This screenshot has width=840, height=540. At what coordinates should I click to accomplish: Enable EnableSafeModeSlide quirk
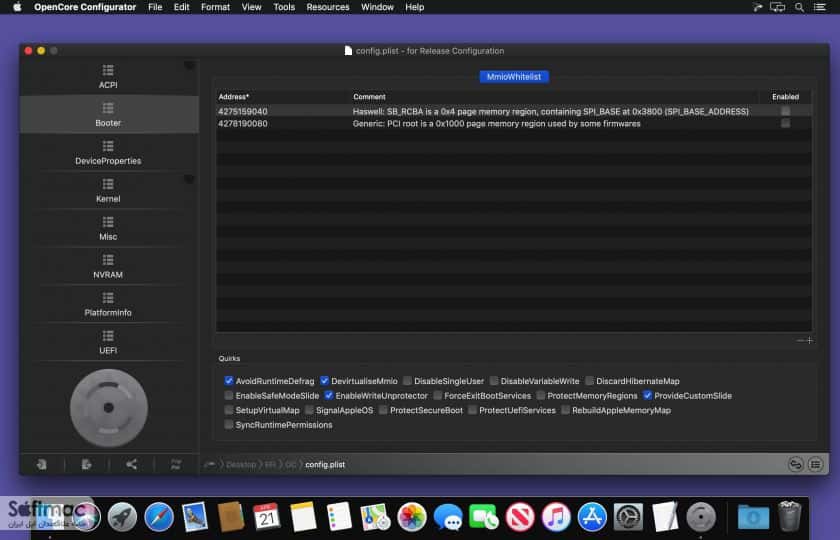pos(229,395)
